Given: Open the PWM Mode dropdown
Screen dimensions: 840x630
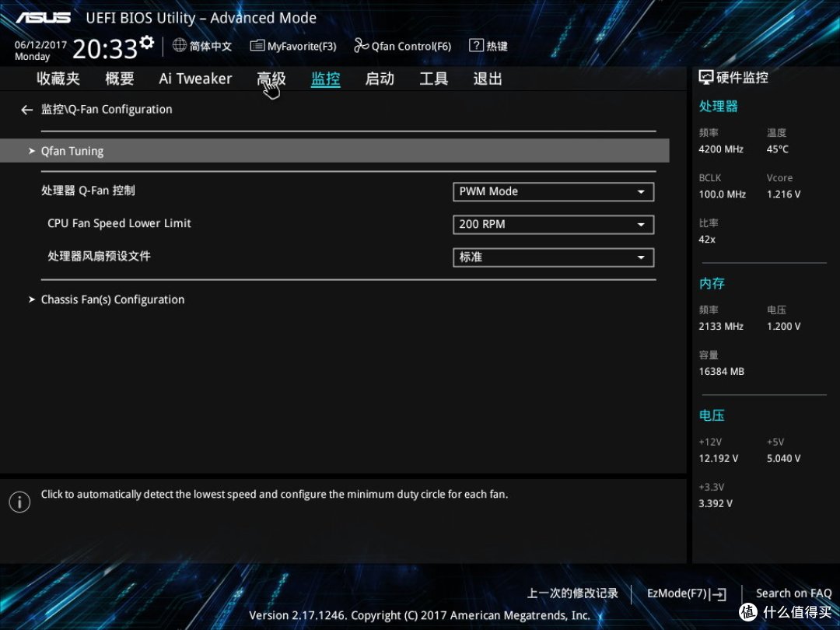Looking at the screenshot, I should (554, 192).
